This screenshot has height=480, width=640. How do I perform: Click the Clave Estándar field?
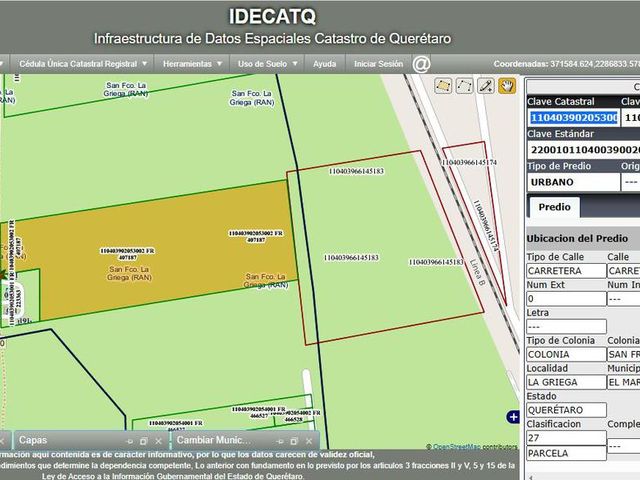[584, 150]
